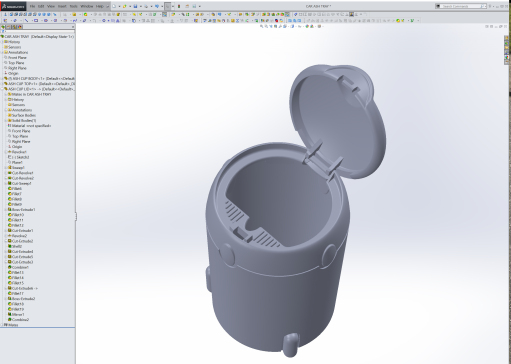Click the Open file icon
This screenshot has height=364, width=511.
pyautogui.click(x=125, y=6)
